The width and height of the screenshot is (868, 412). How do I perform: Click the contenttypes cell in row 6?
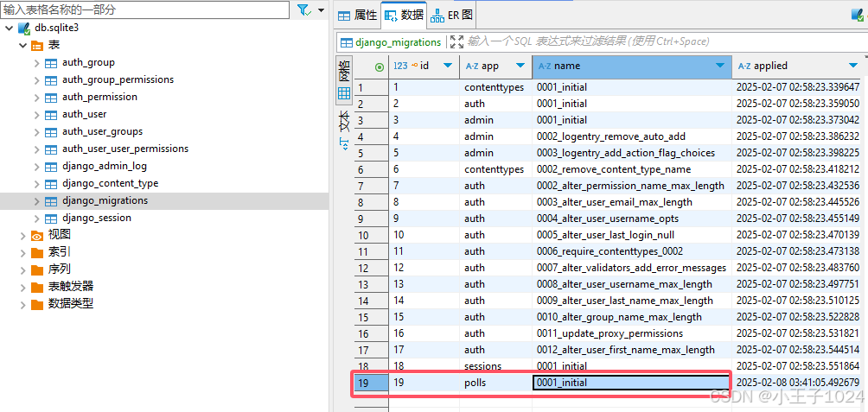point(495,169)
